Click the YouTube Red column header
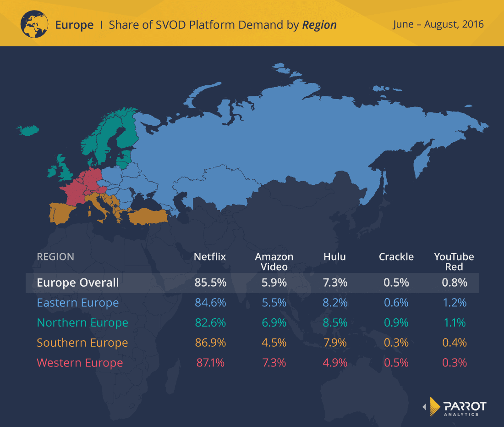The image size is (504, 427). click(x=454, y=261)
